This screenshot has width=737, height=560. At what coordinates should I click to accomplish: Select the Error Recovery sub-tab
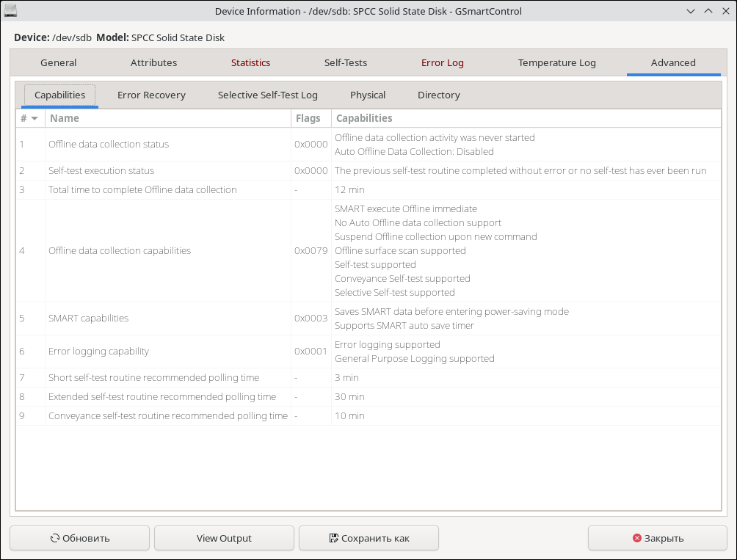click(x=151, y=95)
